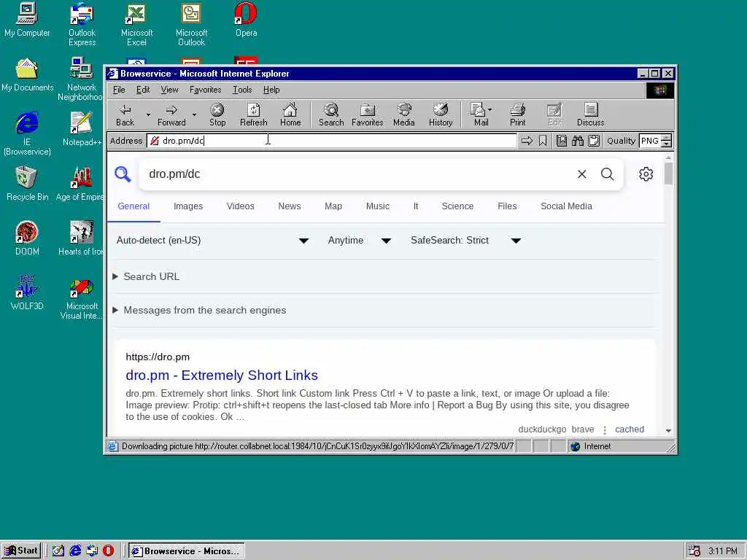Click the blue search logo magnifier

coord(123,174)
